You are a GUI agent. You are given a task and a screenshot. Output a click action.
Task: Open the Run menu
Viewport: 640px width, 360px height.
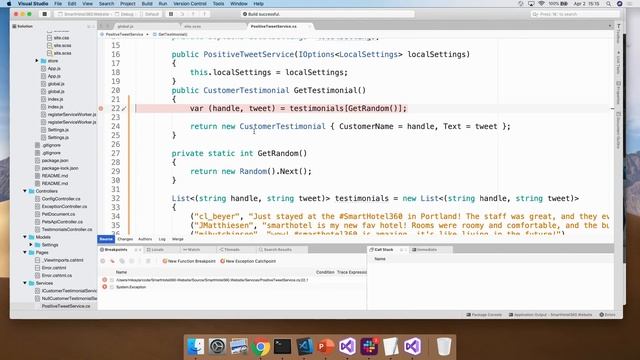coord(162,4)
